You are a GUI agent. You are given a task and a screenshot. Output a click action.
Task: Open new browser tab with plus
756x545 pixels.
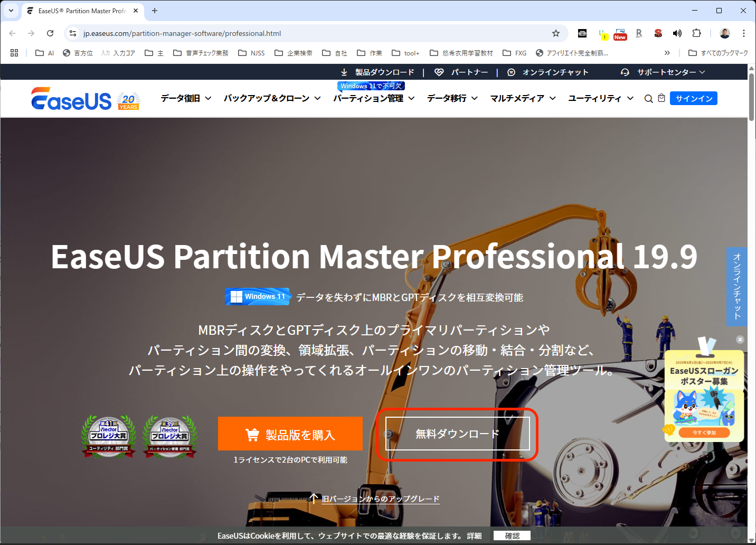point(155,11)
